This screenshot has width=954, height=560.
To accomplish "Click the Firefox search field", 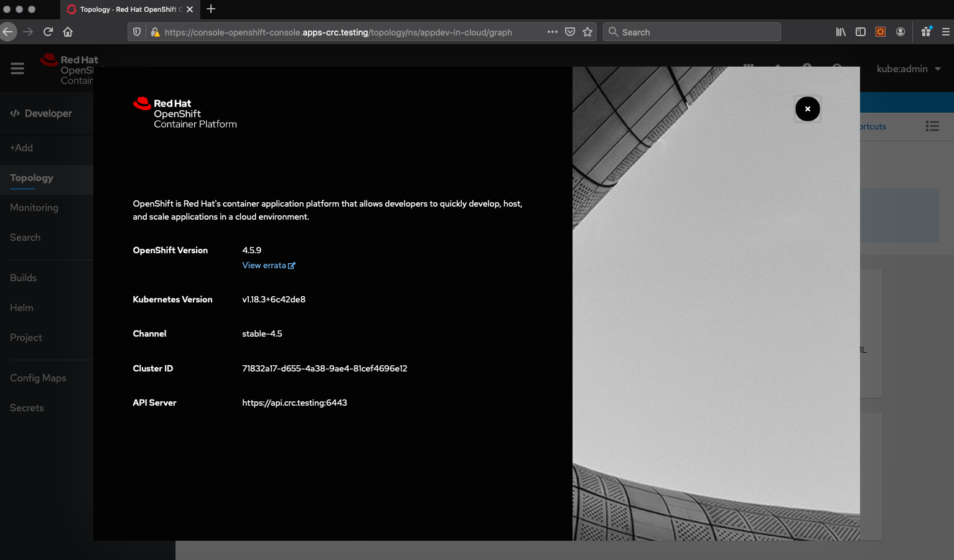I will 691,32.
